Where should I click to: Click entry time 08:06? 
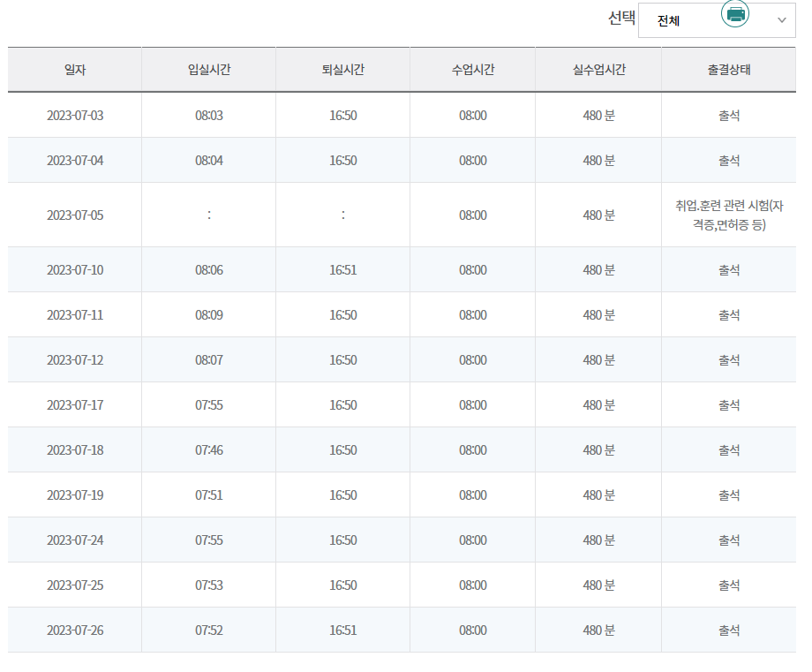pos(208,270)
